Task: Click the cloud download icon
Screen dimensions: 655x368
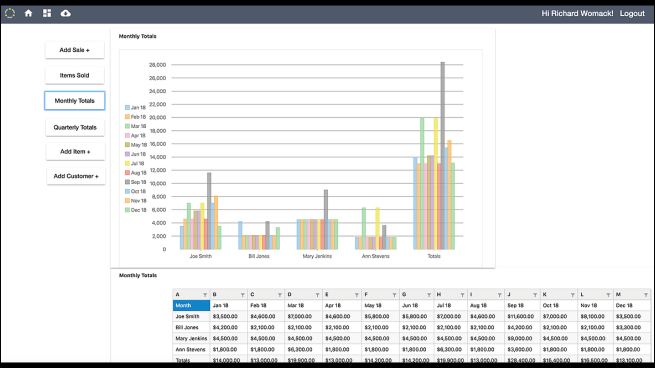Action: pyautogui.click(x=66, y=13)
